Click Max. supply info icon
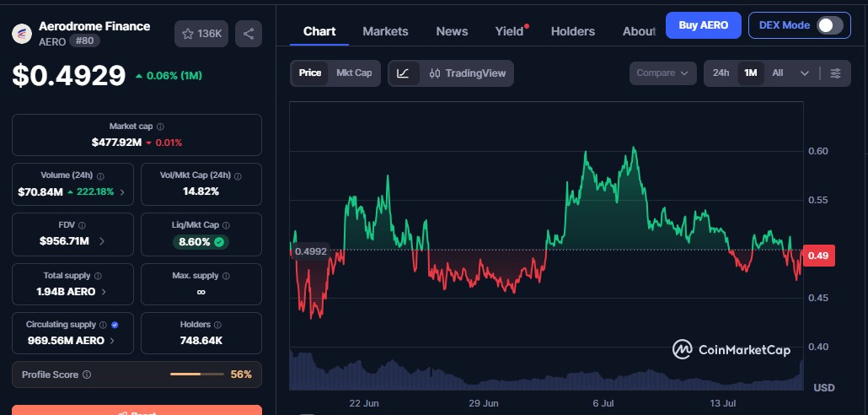868x415 pixels. (226, 275)
